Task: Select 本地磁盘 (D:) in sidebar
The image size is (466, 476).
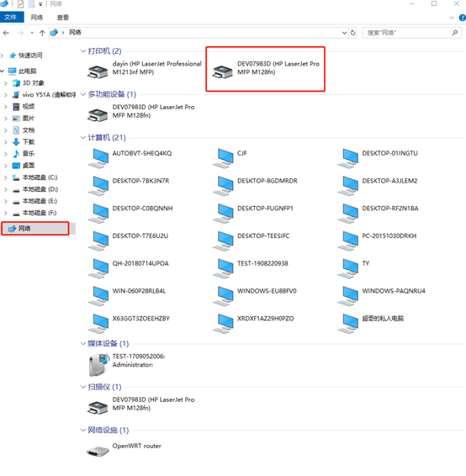Action: 40,189
